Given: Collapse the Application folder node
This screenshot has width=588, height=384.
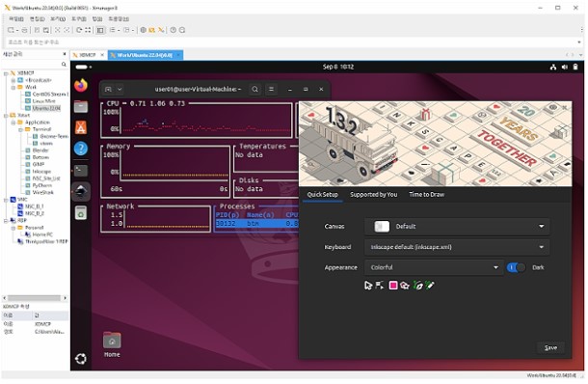Looking at the screenshot, I should [13, 123].
